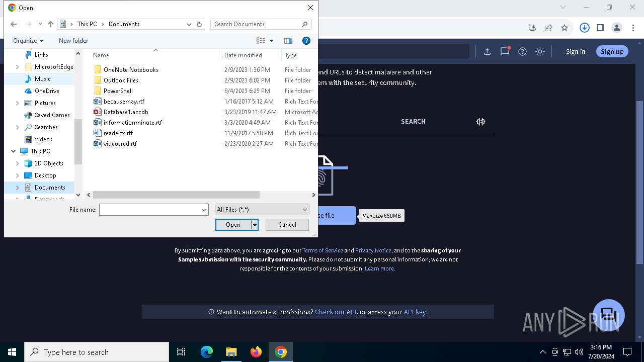
Task: Select the file becausemay.rtf
Action: tap(124, 102)
